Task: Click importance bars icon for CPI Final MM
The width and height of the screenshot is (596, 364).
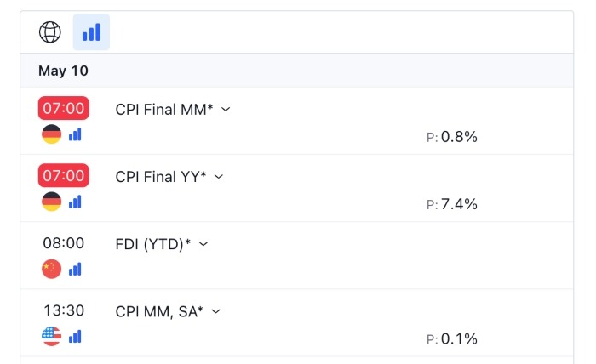Action: pos(75,134)
